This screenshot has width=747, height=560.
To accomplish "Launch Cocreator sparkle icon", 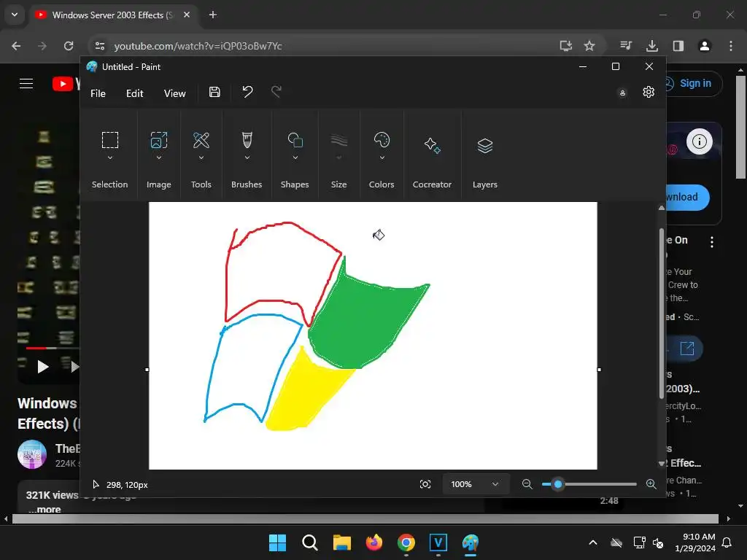I will [432, 145].
